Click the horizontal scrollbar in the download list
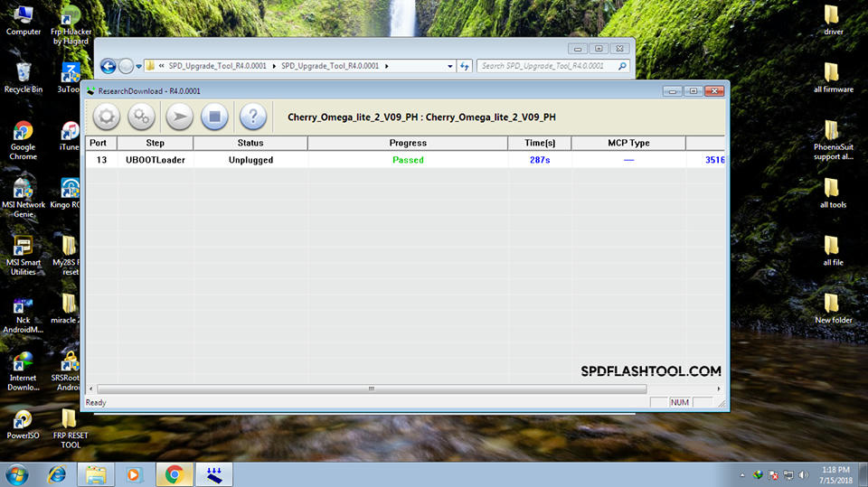 click(x=371, y=389)
